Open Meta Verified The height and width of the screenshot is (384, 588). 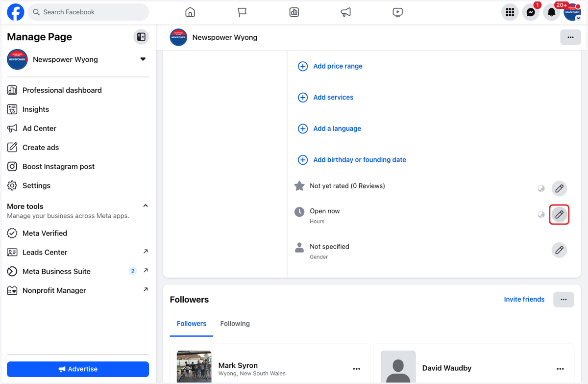click(x=78, y=233)
